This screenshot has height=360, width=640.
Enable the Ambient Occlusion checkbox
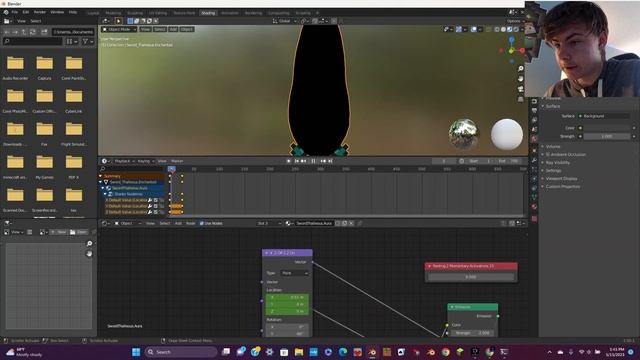[548, 155]
